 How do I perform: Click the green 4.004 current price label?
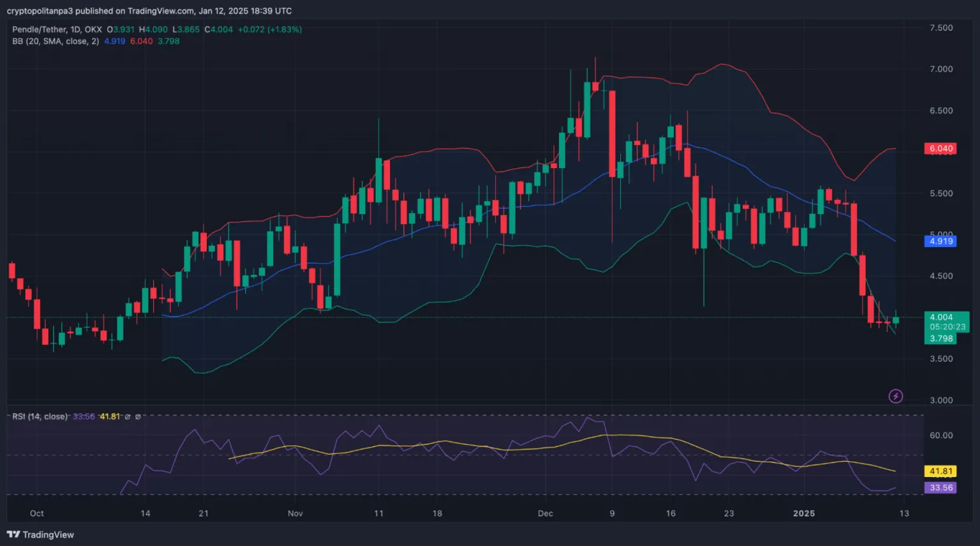941,317
